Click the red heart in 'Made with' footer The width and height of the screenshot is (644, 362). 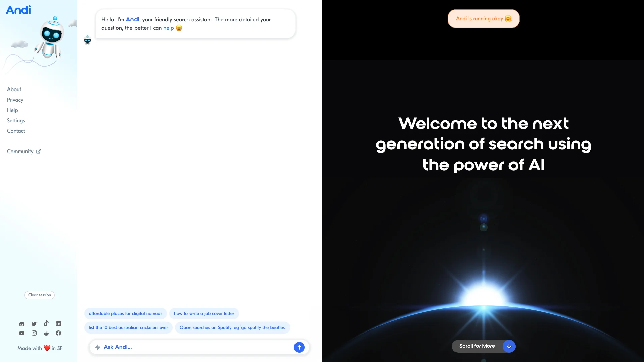47,348
